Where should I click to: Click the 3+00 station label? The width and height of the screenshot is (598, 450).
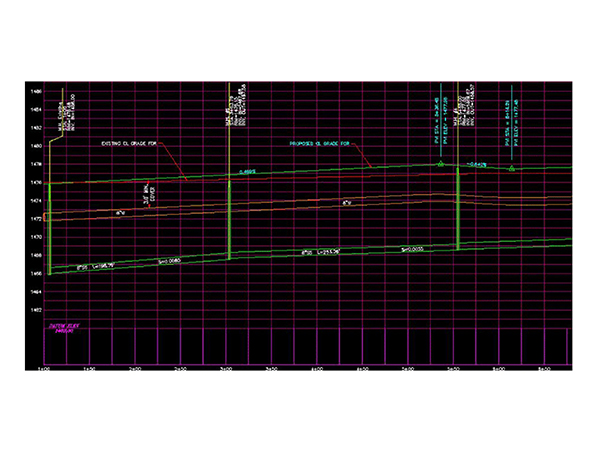click(x=227, y=369)
